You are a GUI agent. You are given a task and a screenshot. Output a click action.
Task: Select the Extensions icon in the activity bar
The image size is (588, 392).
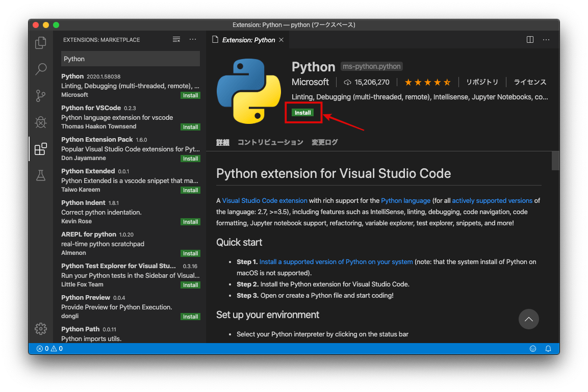(x=41, y=149)
